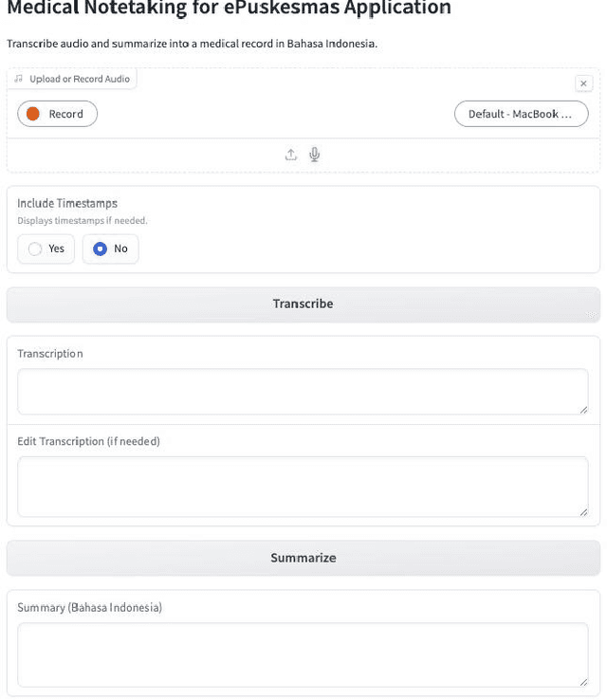
Task: Open the Default - MacBook microphone dropdown
Action: [x=521, y=114]
